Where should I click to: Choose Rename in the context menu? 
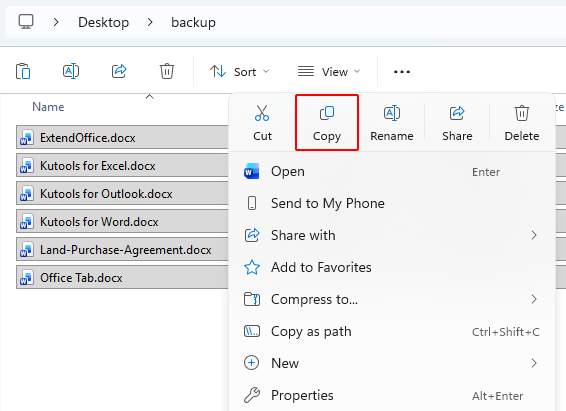(392, 123)
